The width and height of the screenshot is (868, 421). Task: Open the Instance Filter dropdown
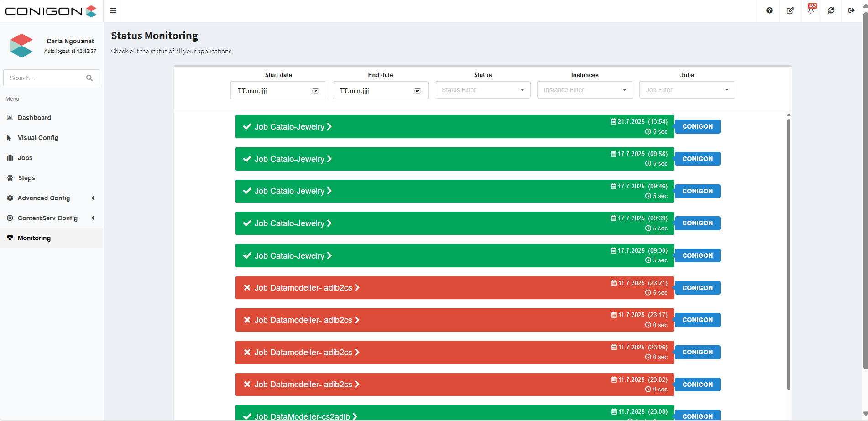pos(585,90)
